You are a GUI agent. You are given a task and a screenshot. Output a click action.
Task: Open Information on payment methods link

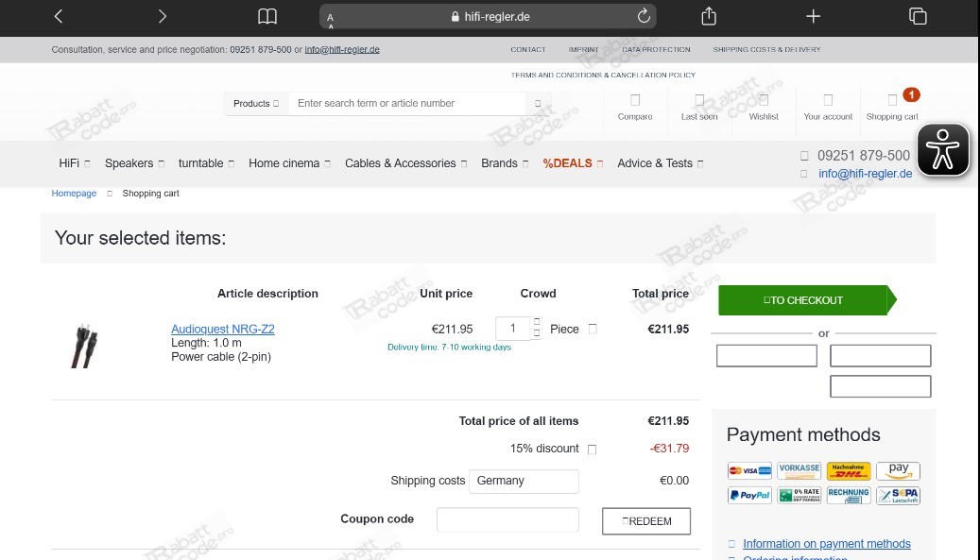(x=826, y=544)
